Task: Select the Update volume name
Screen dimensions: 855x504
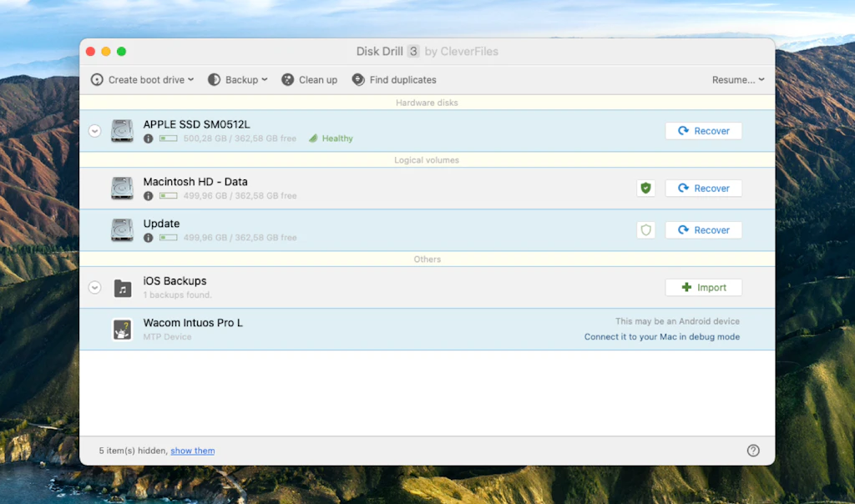Action: pyautogui.click(x=161, y=224)
